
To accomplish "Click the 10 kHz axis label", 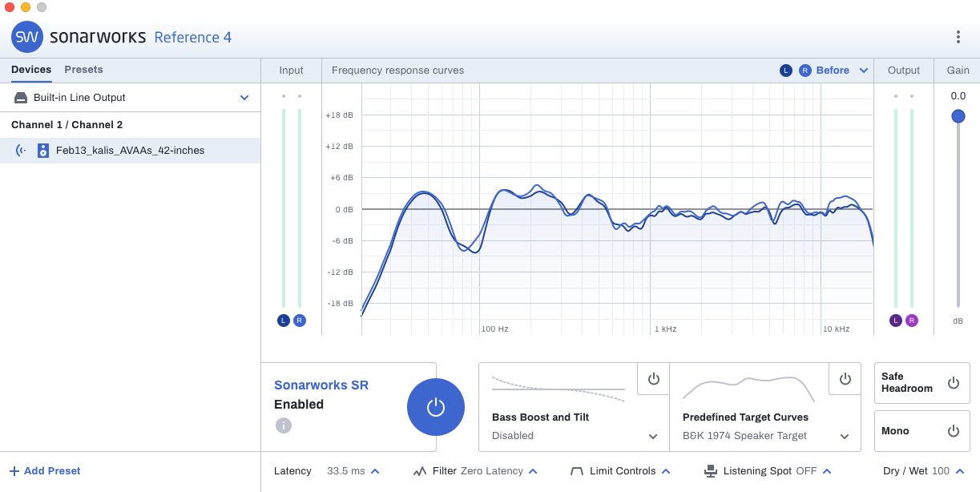I will [837, 329].
